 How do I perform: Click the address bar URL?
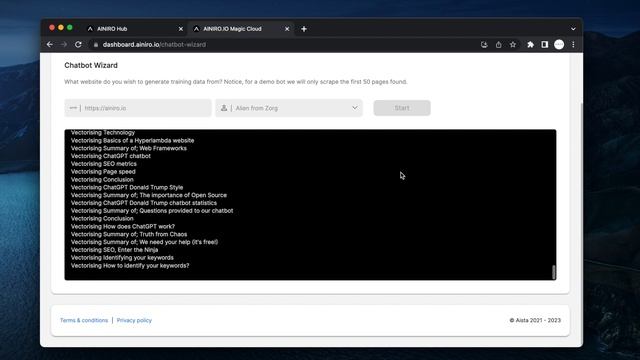(x=154, y=44)
